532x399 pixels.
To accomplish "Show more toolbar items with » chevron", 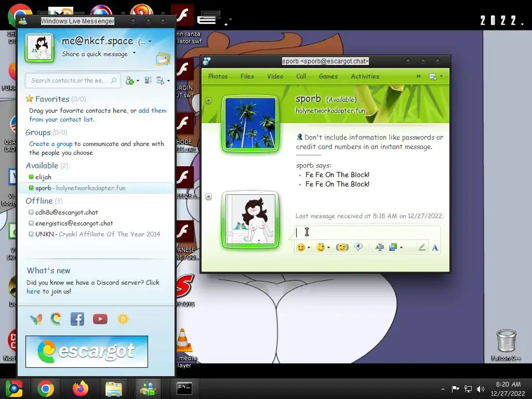I will [419, 76].
